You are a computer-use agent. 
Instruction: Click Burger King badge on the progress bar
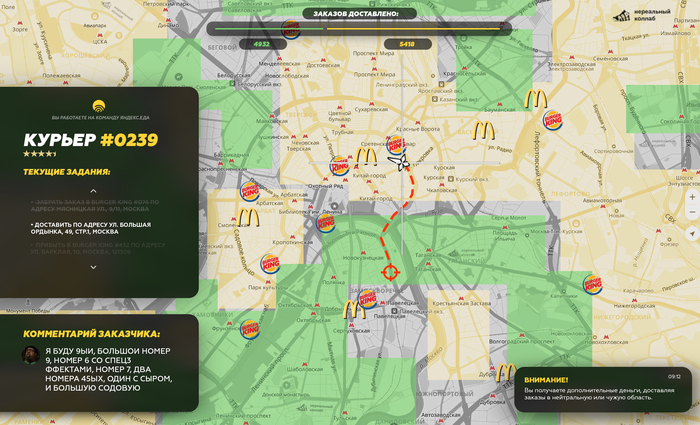pos(291,30)
